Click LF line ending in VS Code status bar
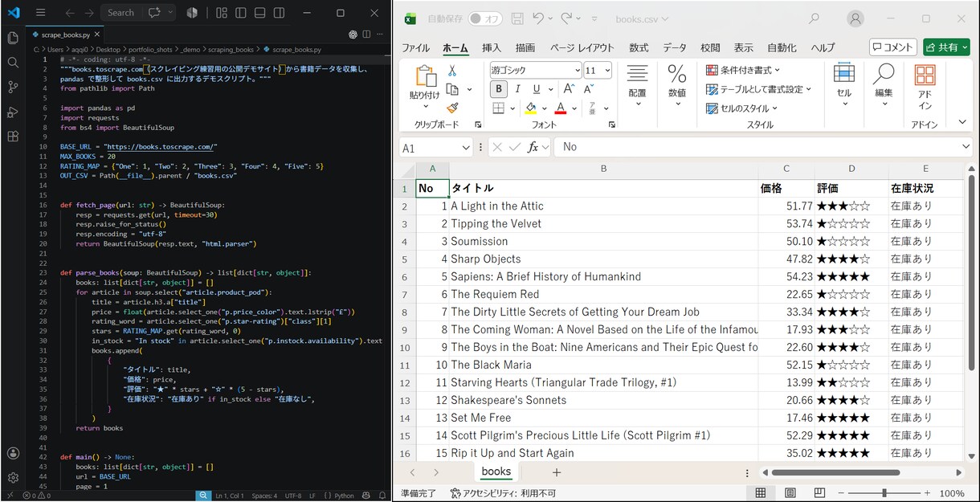Screen dimensions: 980x502 click(313, 496)
